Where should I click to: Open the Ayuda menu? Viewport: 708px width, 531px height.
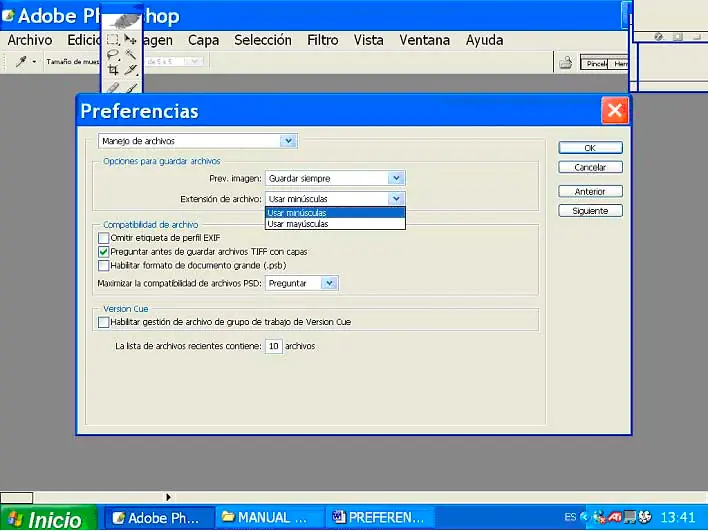(x=484, y=40)
